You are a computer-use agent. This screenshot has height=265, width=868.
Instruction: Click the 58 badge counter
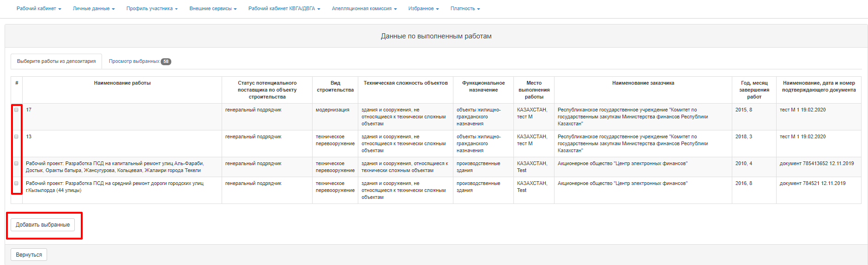pos(166,62)
